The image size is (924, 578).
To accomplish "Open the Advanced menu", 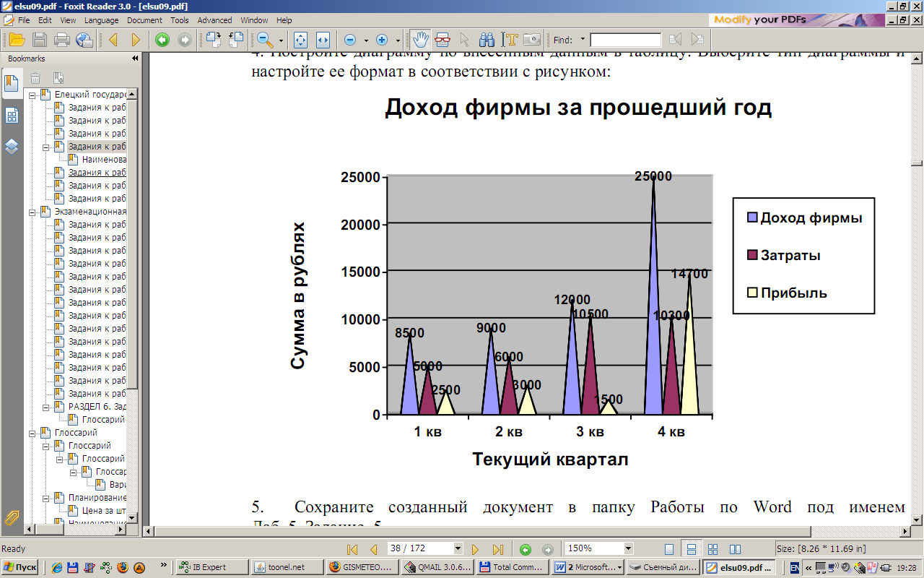I will tap(214, 20).
